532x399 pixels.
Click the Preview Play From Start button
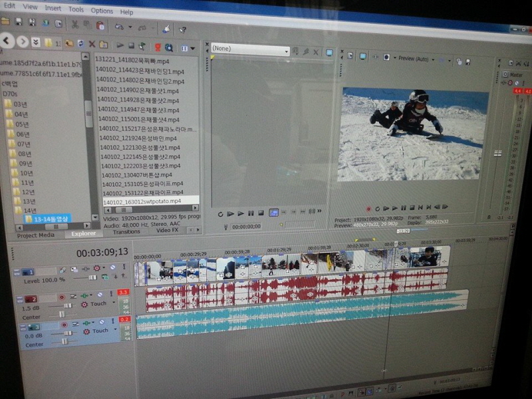point(386,208)
